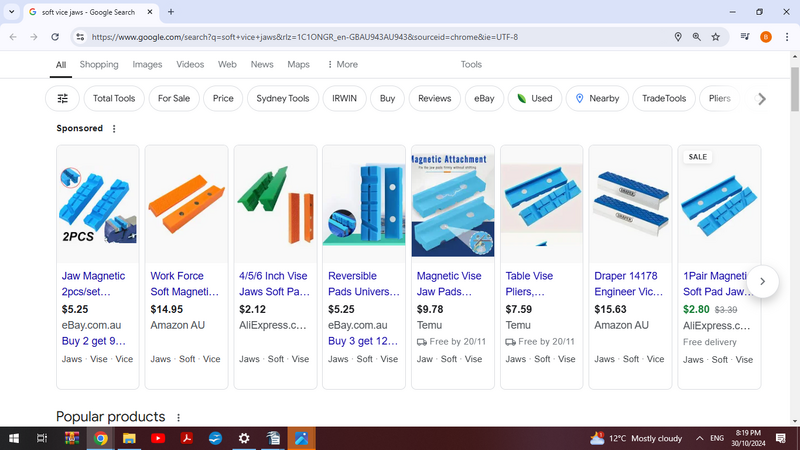Screen dimensions: 800x450
Task: Toggle the Nearby filter chip
Action: tap(597, 99)
